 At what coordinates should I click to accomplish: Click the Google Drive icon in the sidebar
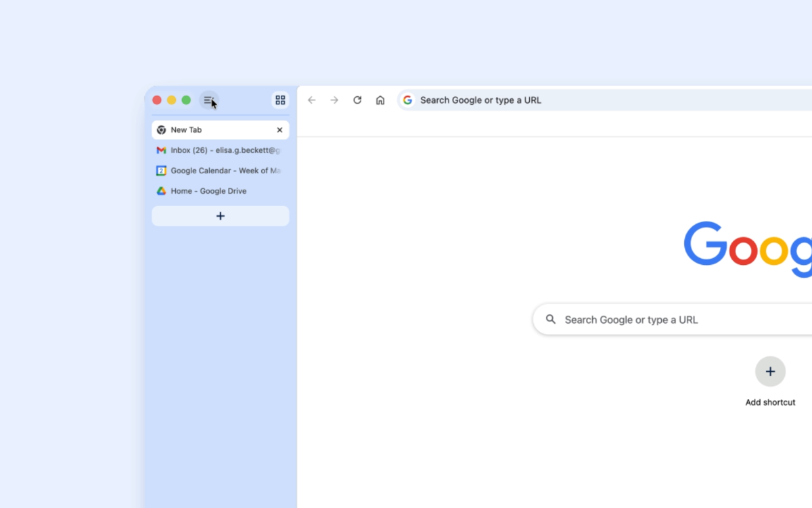point(161,190)
